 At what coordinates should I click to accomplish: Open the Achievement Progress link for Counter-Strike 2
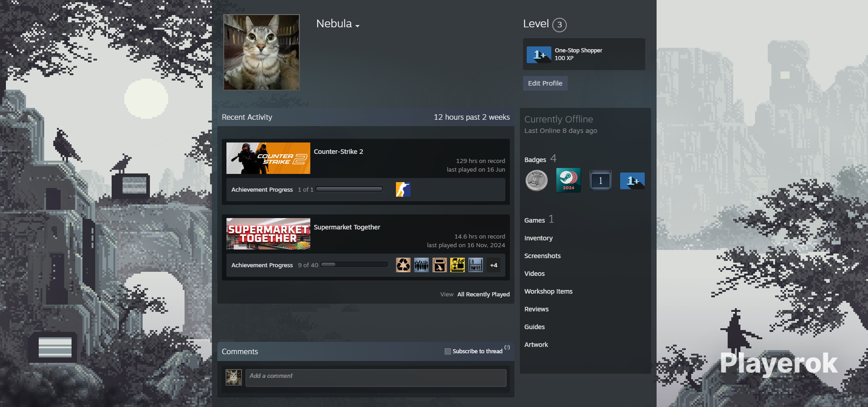tap(262, 190)
